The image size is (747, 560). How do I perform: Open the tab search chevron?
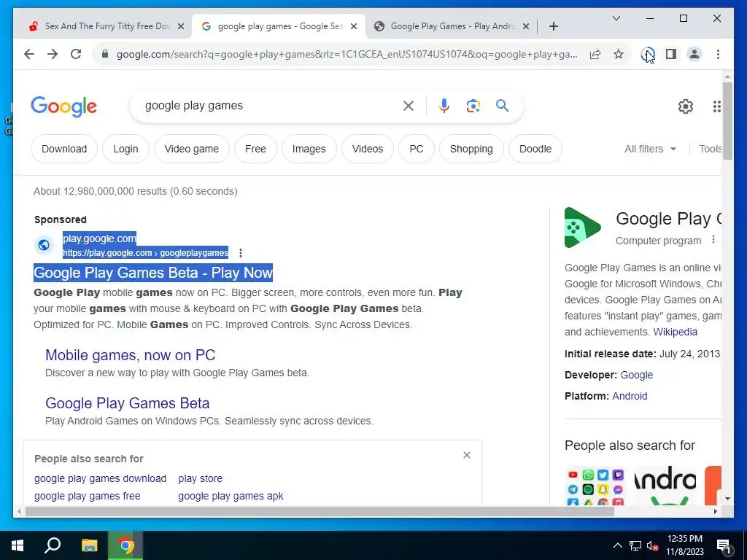616,18
